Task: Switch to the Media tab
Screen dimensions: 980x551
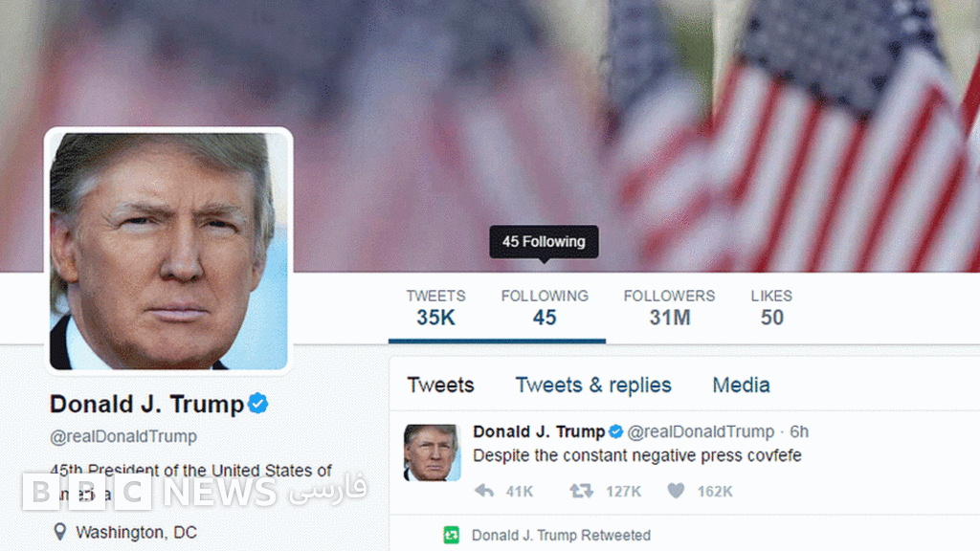Action: (742, 385)
